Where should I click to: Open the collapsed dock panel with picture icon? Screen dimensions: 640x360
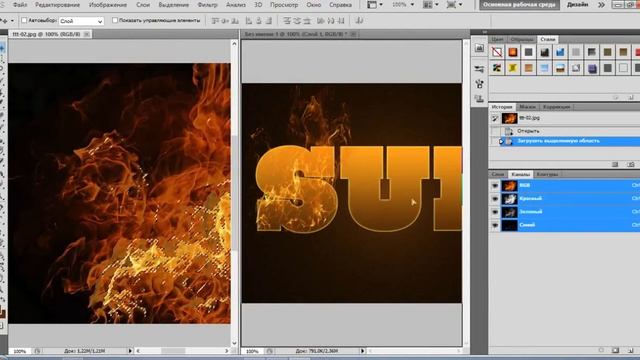[x=479, y=49]
